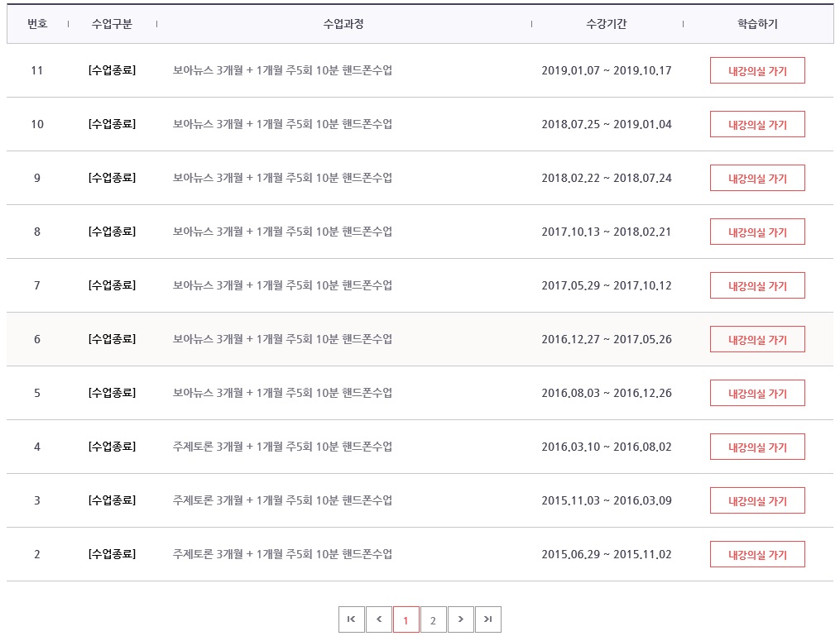
Task: Click next page arrow icon
Action: (x=460, y=619)
